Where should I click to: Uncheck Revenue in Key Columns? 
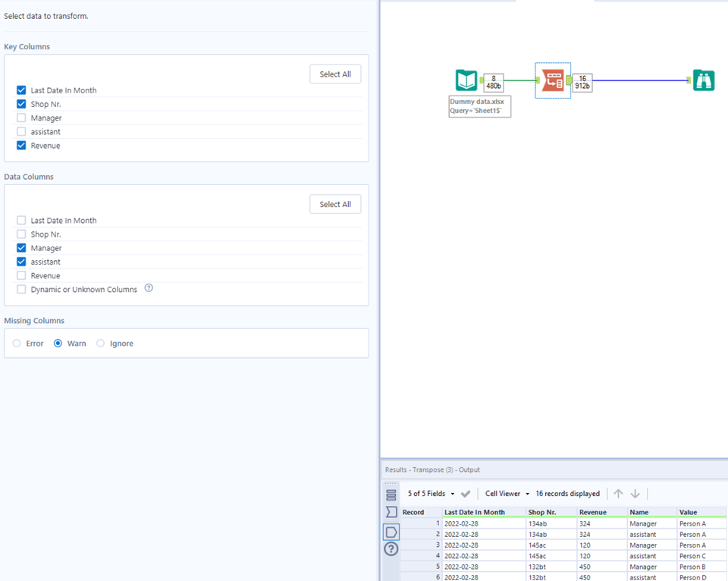[21, 146]
